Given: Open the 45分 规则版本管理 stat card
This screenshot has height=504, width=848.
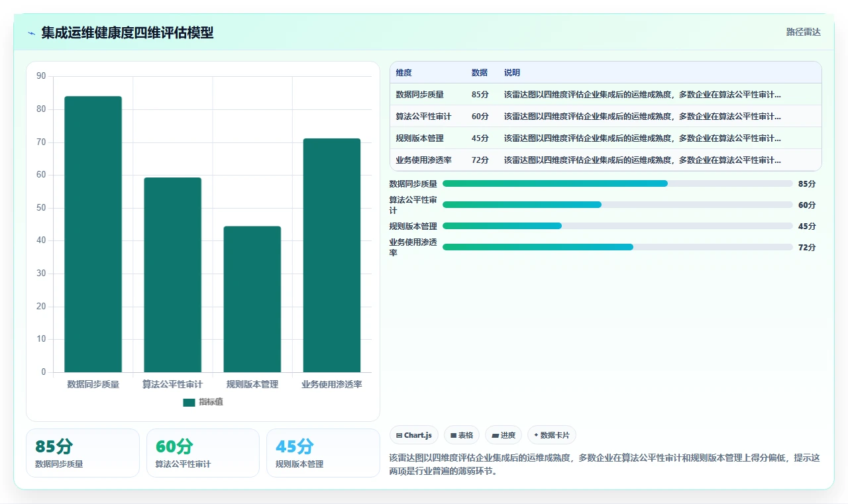Looking at the screenshot, I should click(323, 453).
